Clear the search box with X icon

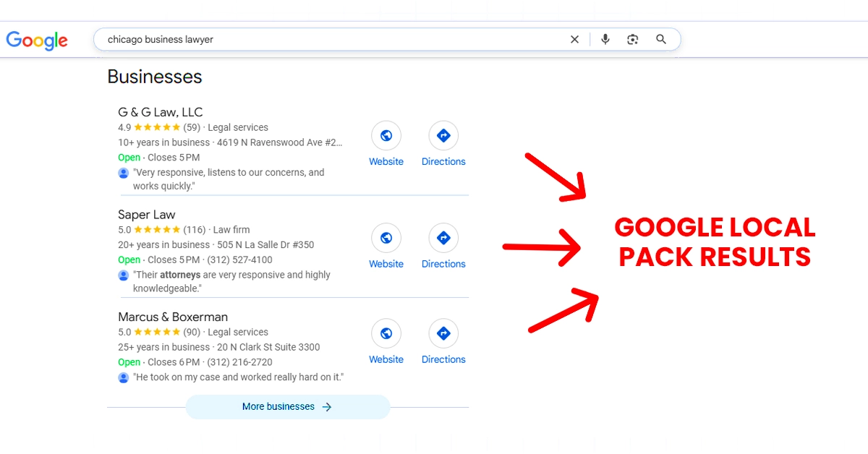pyautogui.click(x=574, y=40)
